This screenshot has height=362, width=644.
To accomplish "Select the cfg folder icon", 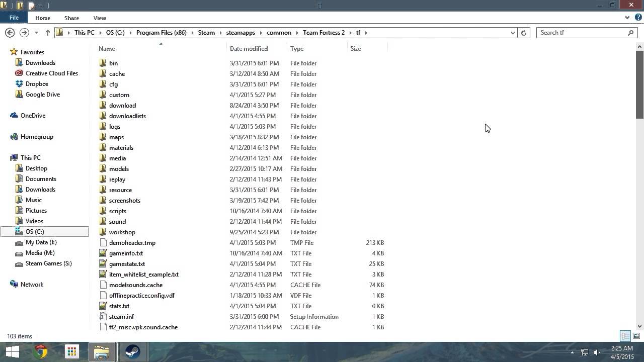I will [x=103, y=84].
